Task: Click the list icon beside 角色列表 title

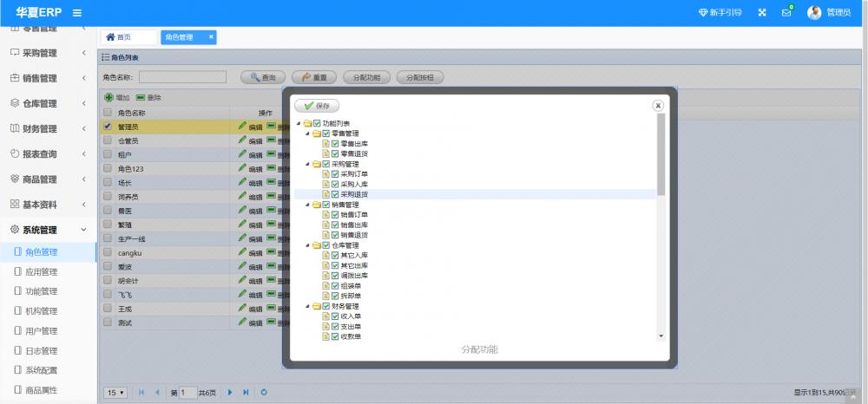Action: [x=105, y=57]
